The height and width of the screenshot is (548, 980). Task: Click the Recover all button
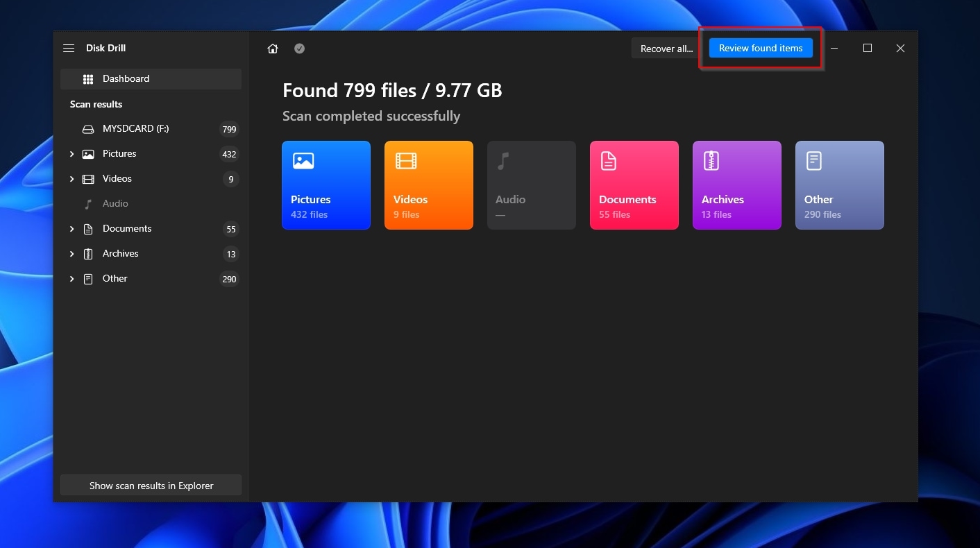665,48
